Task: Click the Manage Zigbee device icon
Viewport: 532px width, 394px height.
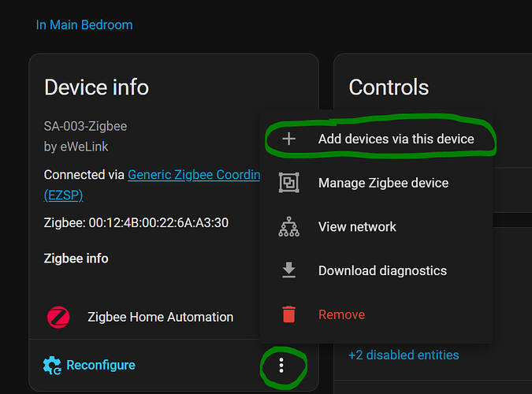Action: tap(289, 183)
